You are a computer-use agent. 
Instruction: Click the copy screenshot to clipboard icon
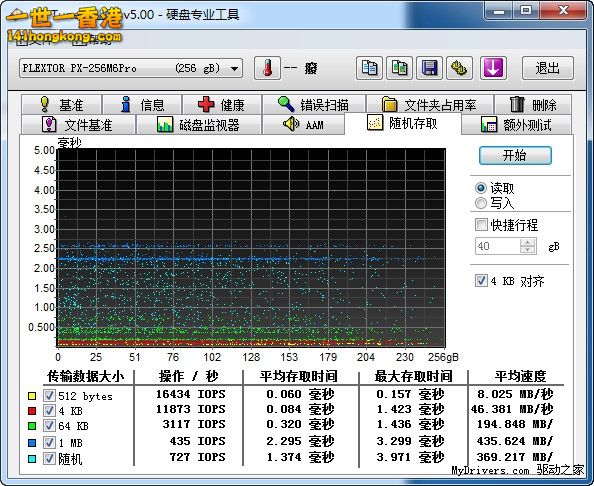[x=399, y=68]
